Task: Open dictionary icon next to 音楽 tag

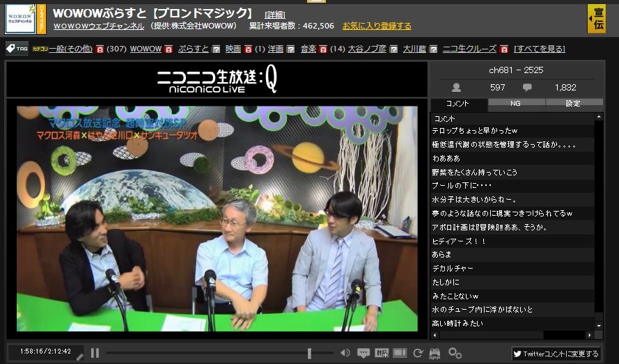Action: pos(323,49)
